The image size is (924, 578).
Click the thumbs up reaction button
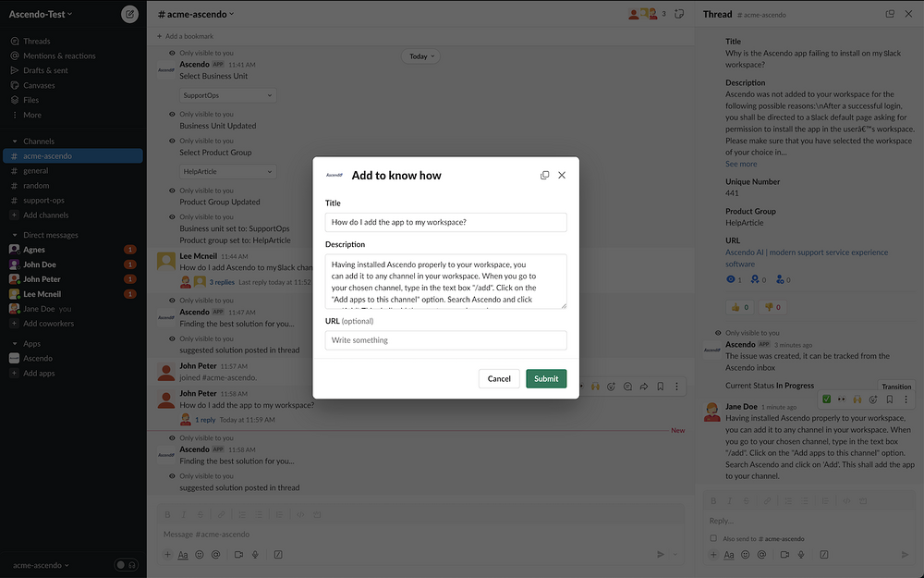739,307
